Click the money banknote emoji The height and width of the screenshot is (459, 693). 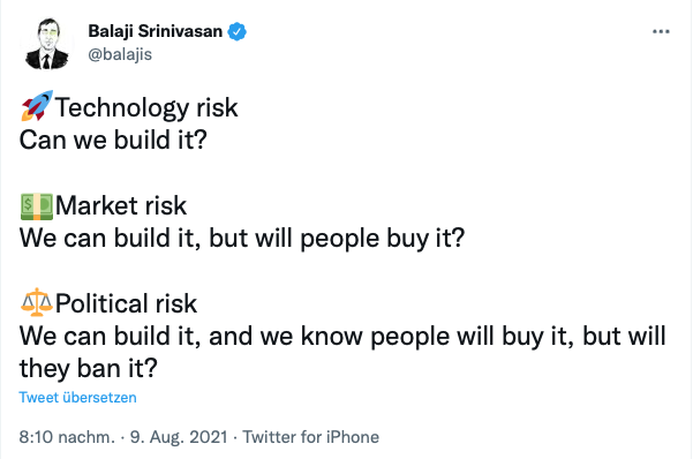coord(36,206)
